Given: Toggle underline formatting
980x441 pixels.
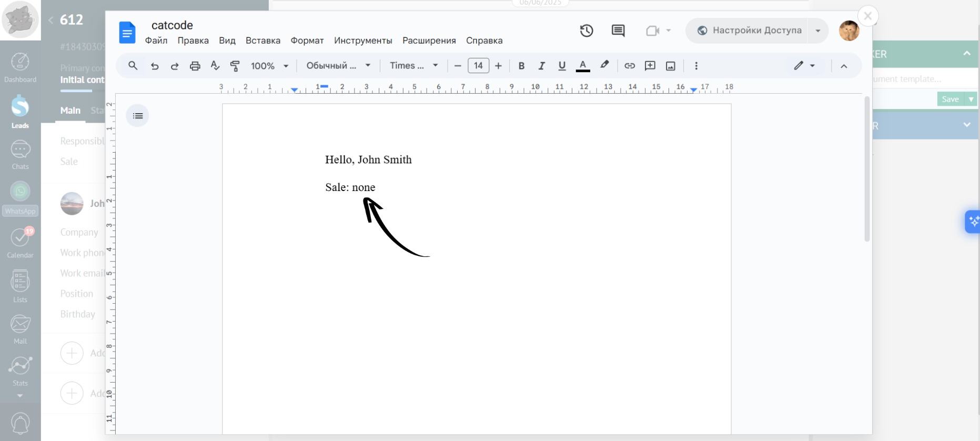Looking at the screenshot, I should (x=562, y=66).
